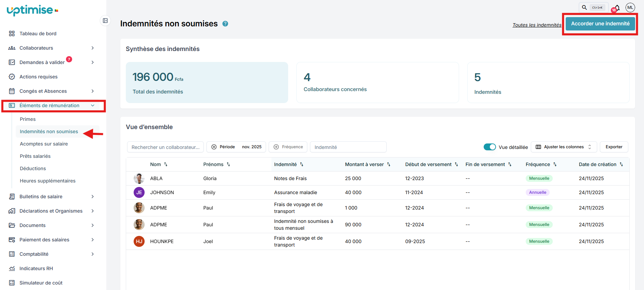Viewport: 644px width, 290px height.
Task: Click the Accorder une indemnité button
Action: point(600,24)
